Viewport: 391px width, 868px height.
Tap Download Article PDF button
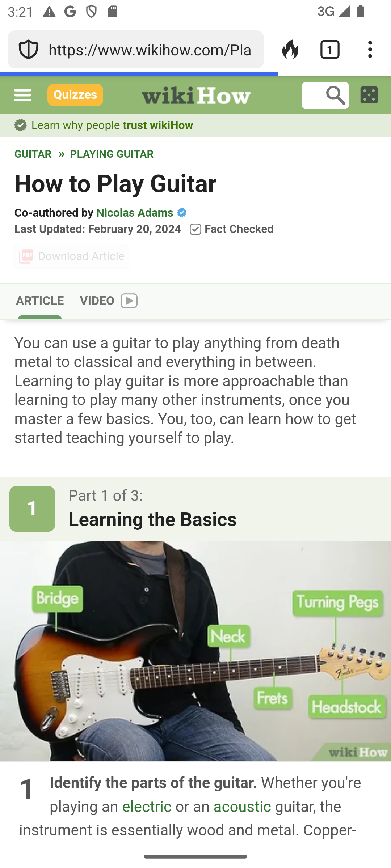tap(72, 256)
